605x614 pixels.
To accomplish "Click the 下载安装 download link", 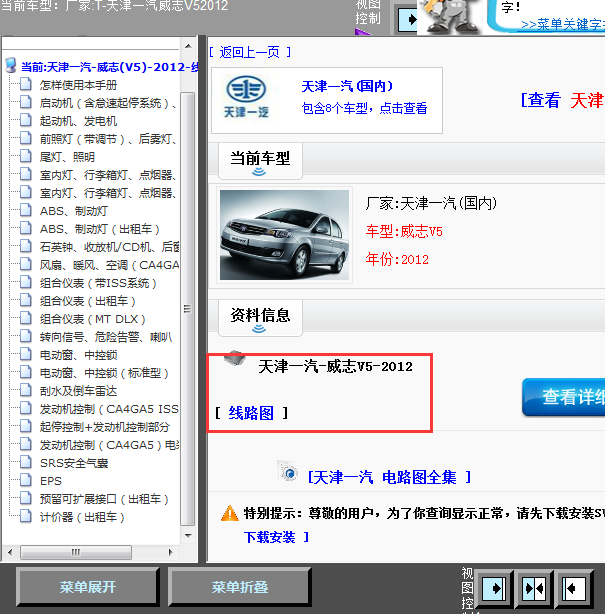I will [x=269, y=537].
